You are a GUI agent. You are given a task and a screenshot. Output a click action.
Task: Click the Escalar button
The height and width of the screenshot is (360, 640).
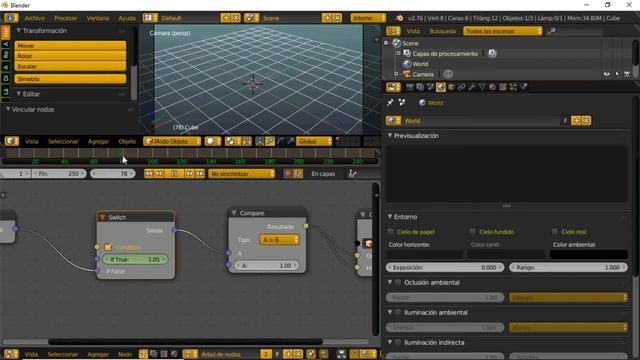click(x=70, y=66)
